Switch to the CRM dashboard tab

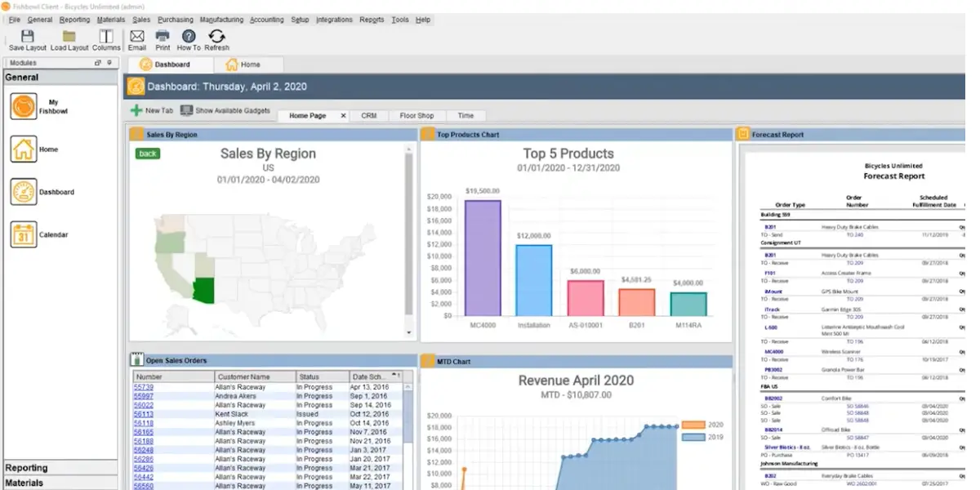pos(369,116)
